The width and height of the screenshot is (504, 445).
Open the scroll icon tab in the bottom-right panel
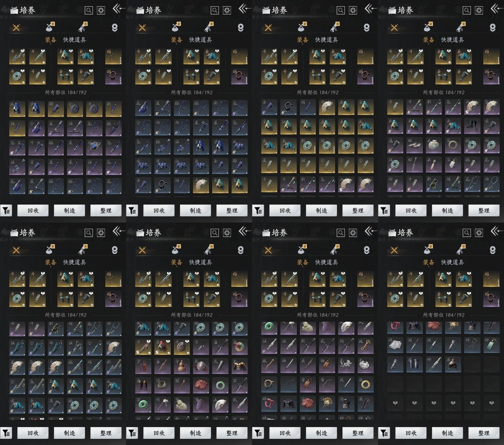coord(460,250)
